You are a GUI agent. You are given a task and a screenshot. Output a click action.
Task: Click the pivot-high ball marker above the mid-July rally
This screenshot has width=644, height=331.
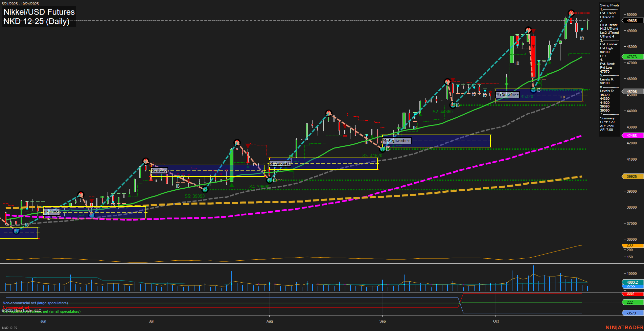coord(237,143)
